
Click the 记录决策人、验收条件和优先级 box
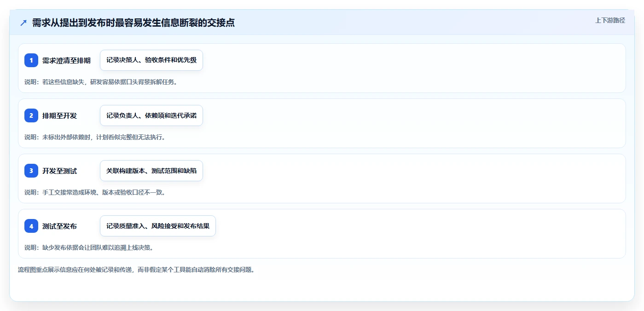(x=151, y=60)
